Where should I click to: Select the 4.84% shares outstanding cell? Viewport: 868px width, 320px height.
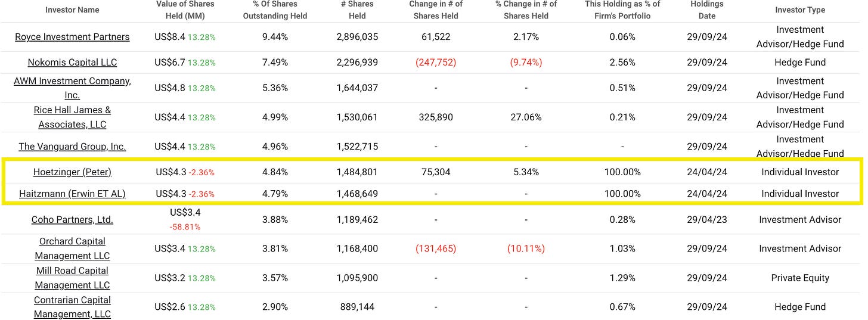(275, 172)
